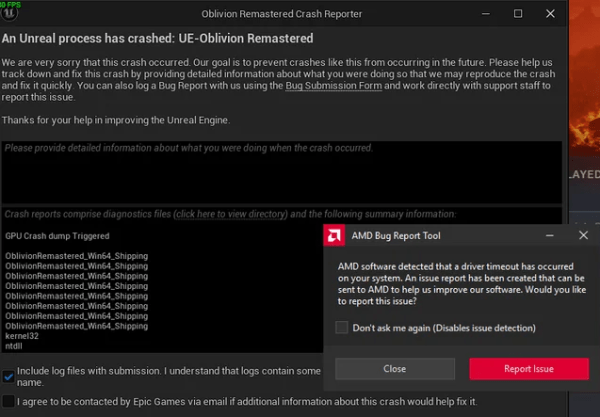Close AMD Bug Report Tool with X
This screenshot has width=600, height=417.
click(583, 235)
